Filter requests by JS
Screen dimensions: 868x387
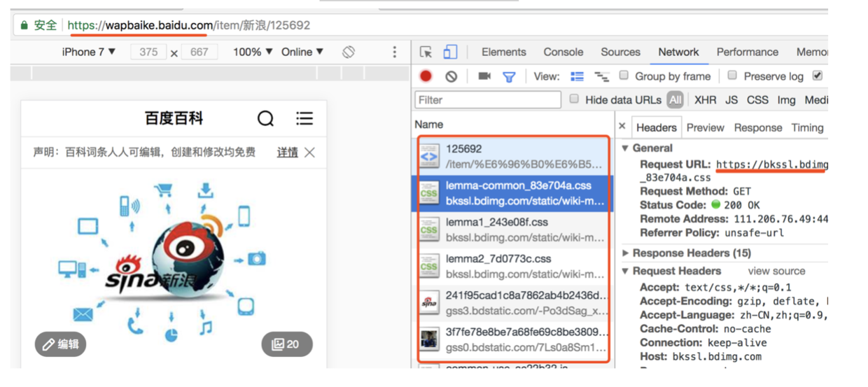pos(731,100)
